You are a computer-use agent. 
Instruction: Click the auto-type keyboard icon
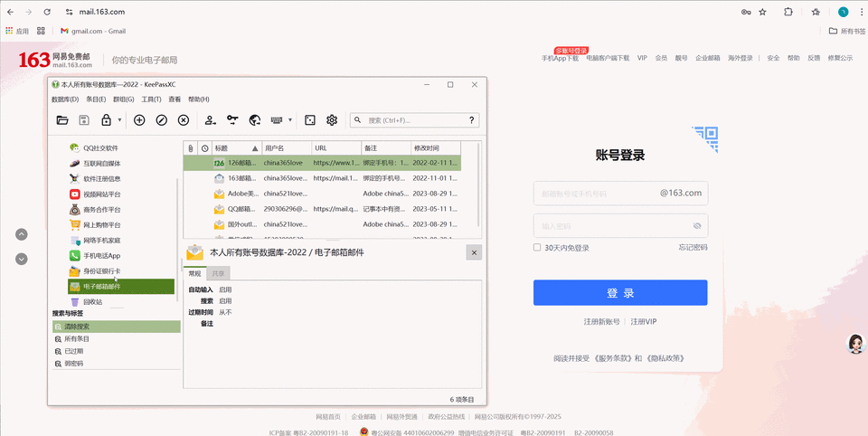point(277,119)
